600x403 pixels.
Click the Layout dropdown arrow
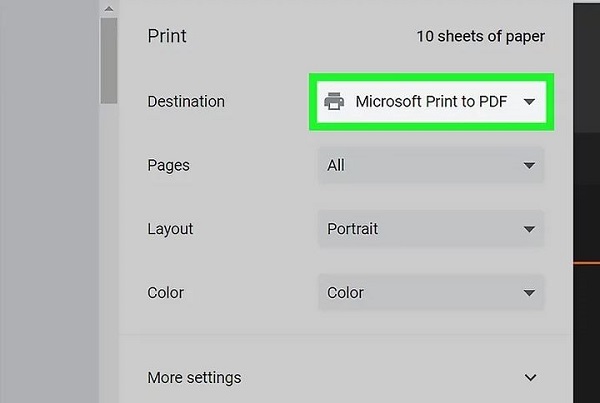coord(529,229)
